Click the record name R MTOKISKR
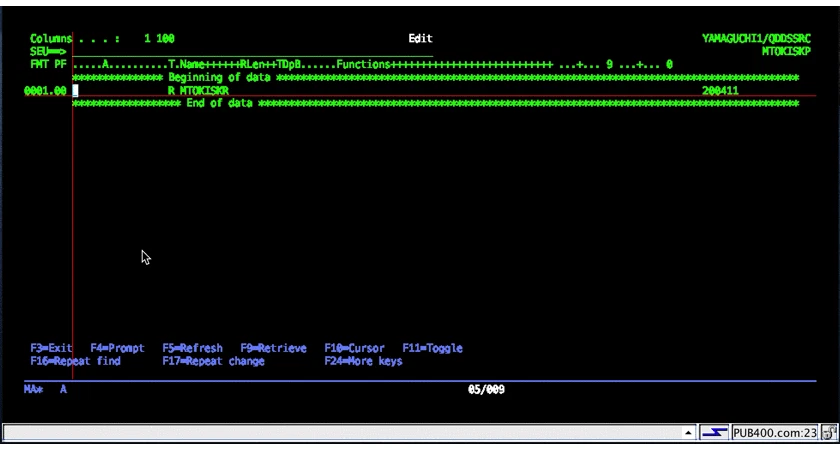This screenshot has height=450, width=840. (198, 91)
